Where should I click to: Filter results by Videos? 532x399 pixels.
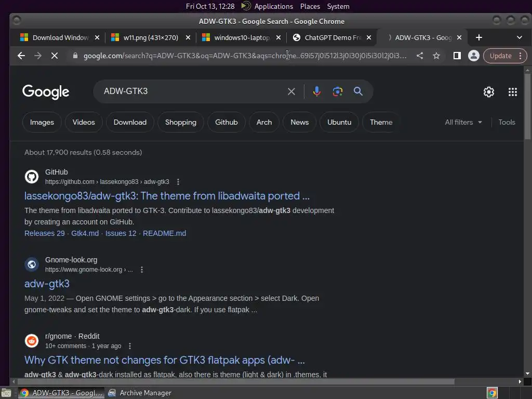point(84,122)
